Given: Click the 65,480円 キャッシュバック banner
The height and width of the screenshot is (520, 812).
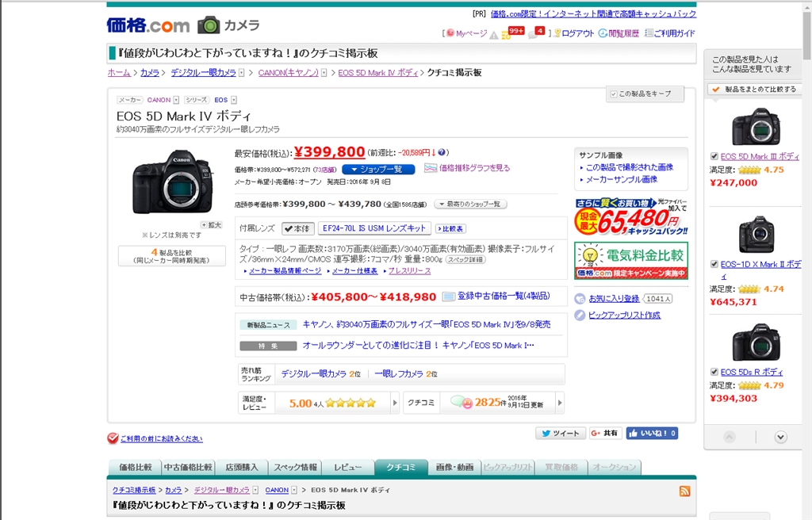Looking at the screenshot, I should click(631, 216).
